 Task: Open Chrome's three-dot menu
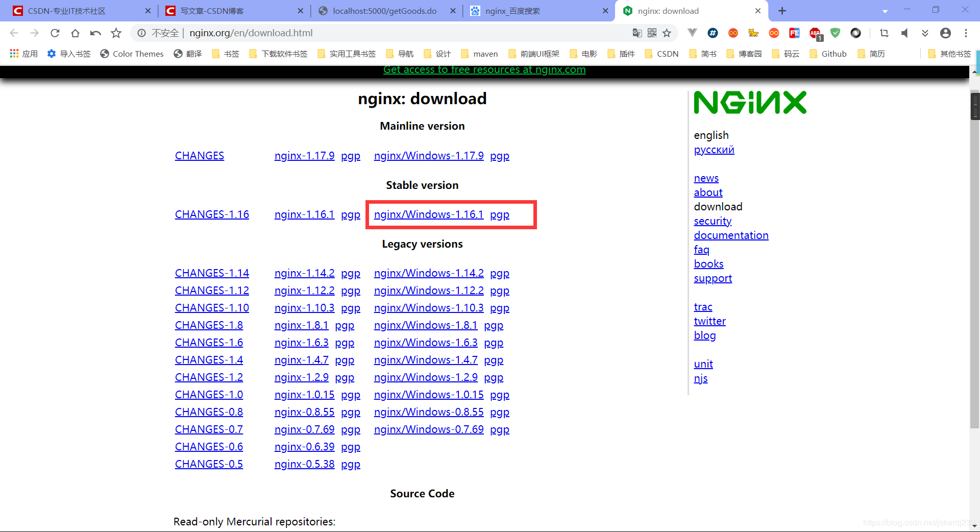[966, 33]
